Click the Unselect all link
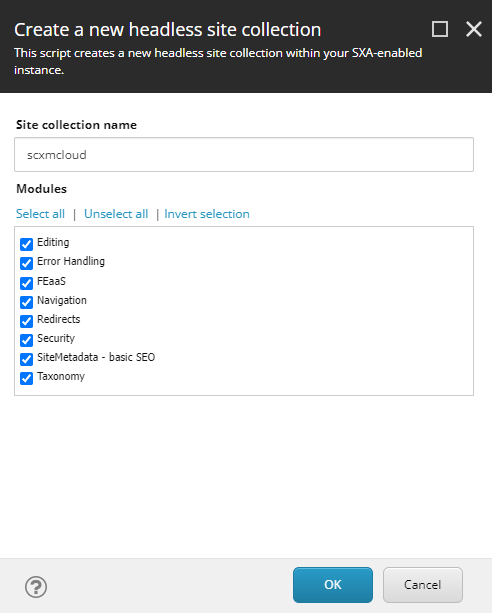492x613 pixels. pyautogui.click(x=116, y=214)
